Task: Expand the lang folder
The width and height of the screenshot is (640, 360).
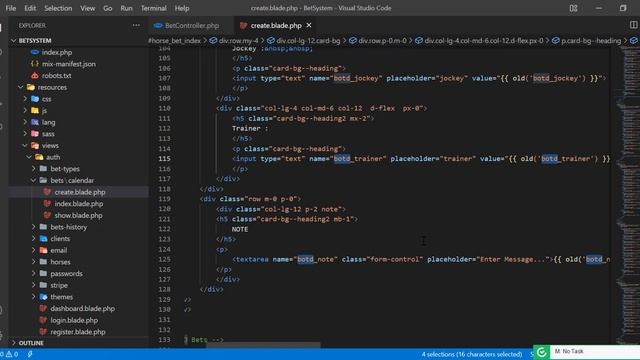Action: coord(25,122)
